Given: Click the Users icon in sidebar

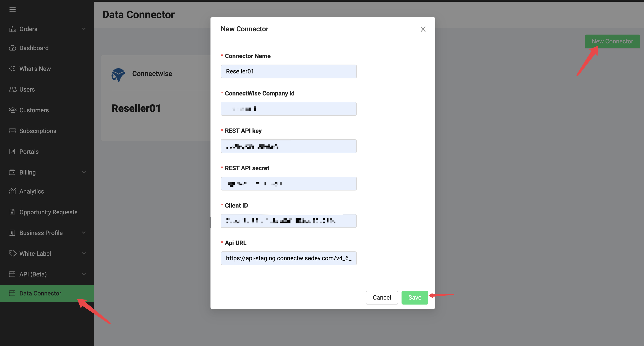Looking at the screenshot, I should click(x=13, y=89).
